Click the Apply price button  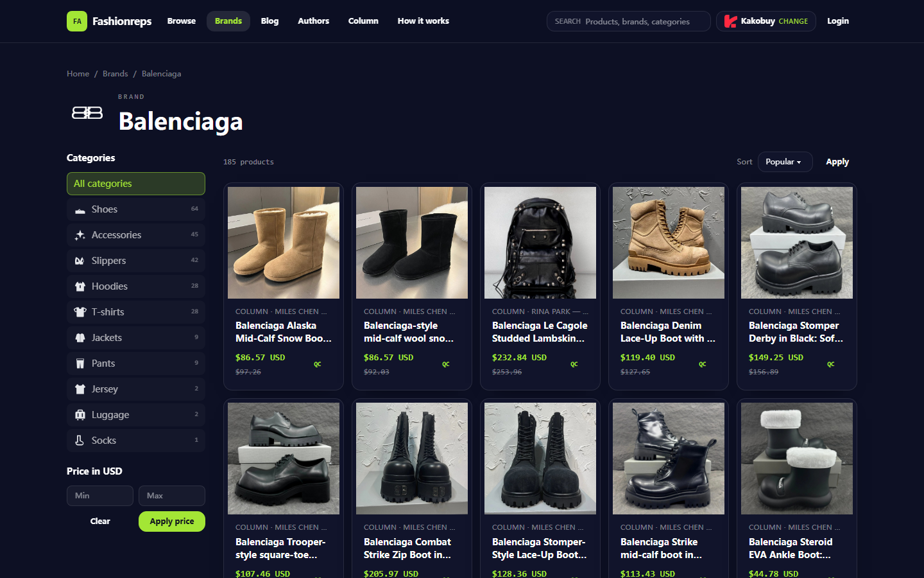(172, 521)
